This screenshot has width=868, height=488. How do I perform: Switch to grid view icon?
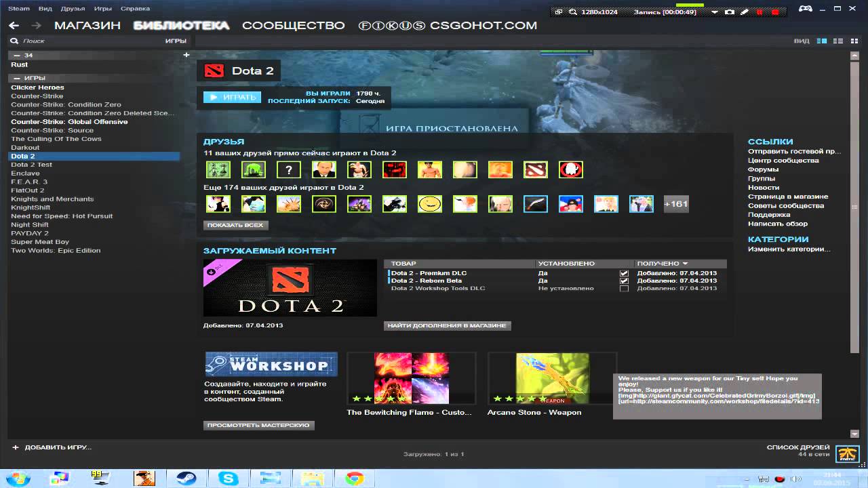click(853, 41)
